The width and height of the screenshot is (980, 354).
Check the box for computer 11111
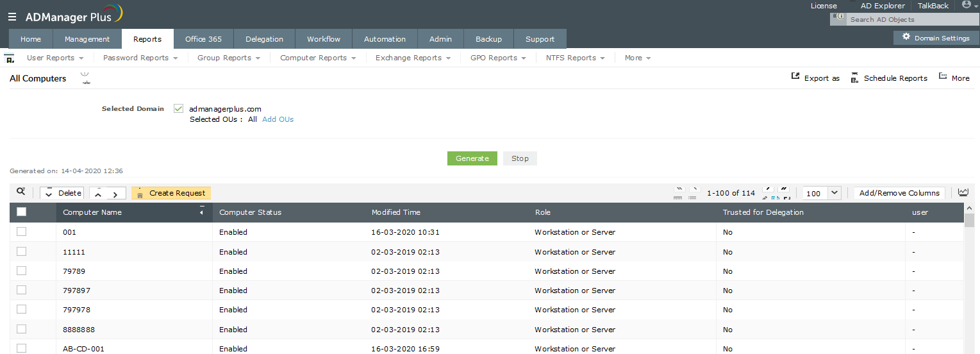[x=22, y=251]
